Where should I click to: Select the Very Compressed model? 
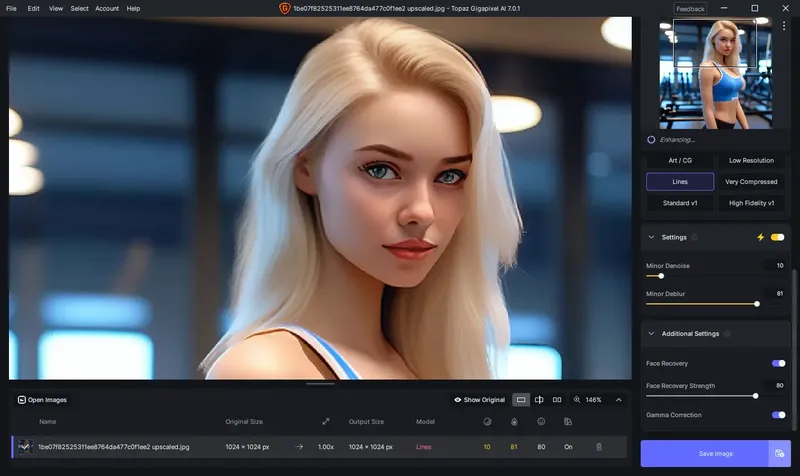751,182
